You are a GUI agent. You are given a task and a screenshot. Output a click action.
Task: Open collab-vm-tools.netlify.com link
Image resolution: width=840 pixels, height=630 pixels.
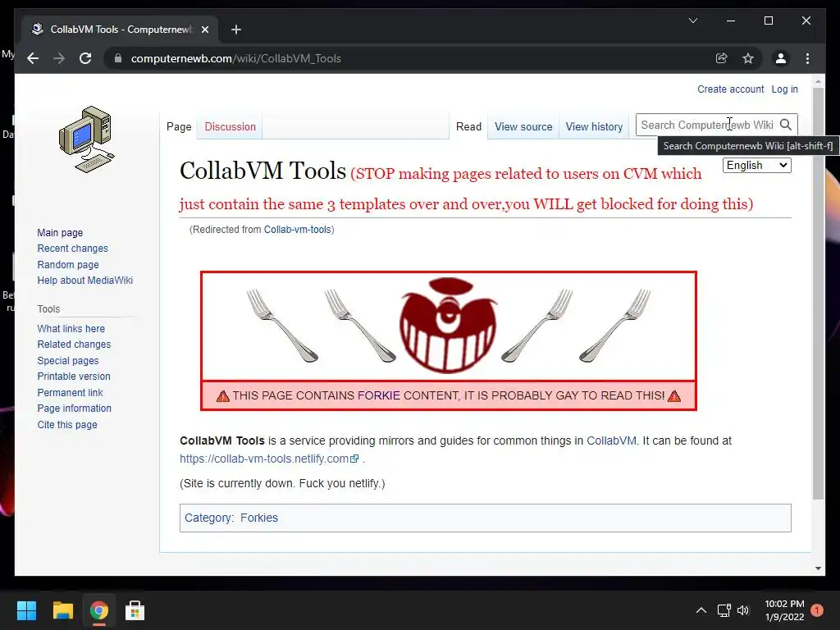[264, 459]
